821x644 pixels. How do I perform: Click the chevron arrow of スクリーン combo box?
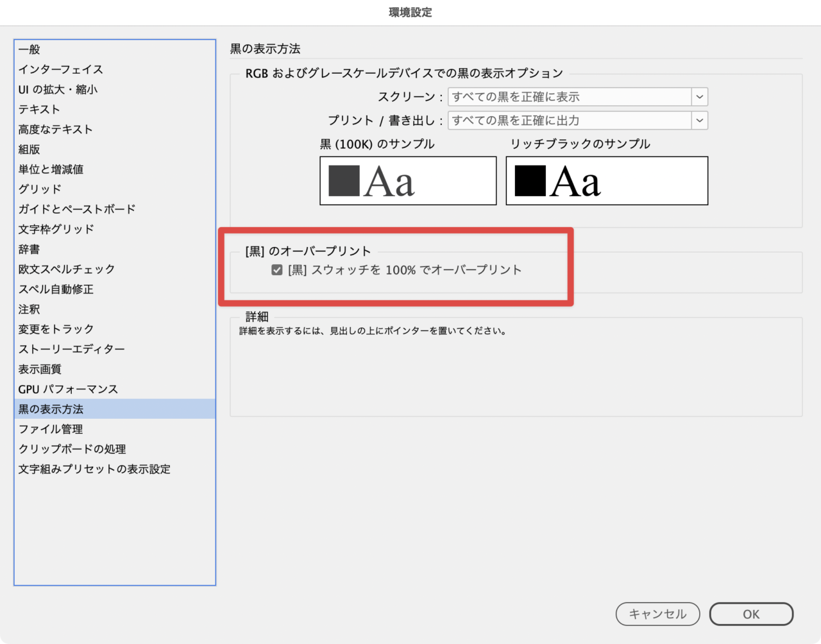point(700,97)
